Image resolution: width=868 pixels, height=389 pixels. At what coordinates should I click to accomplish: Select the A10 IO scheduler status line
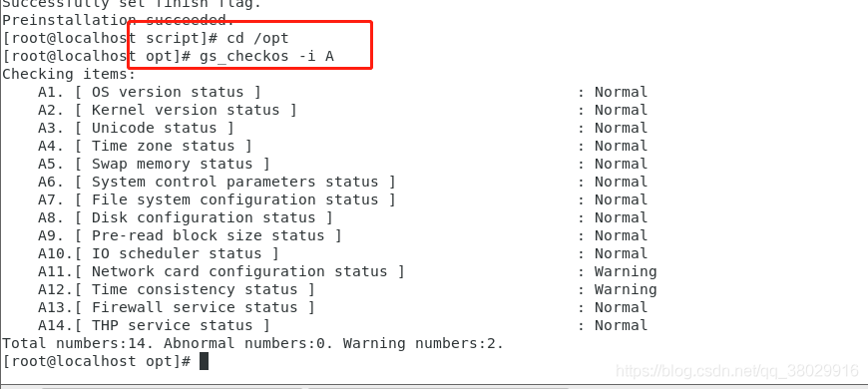(342, 253)
